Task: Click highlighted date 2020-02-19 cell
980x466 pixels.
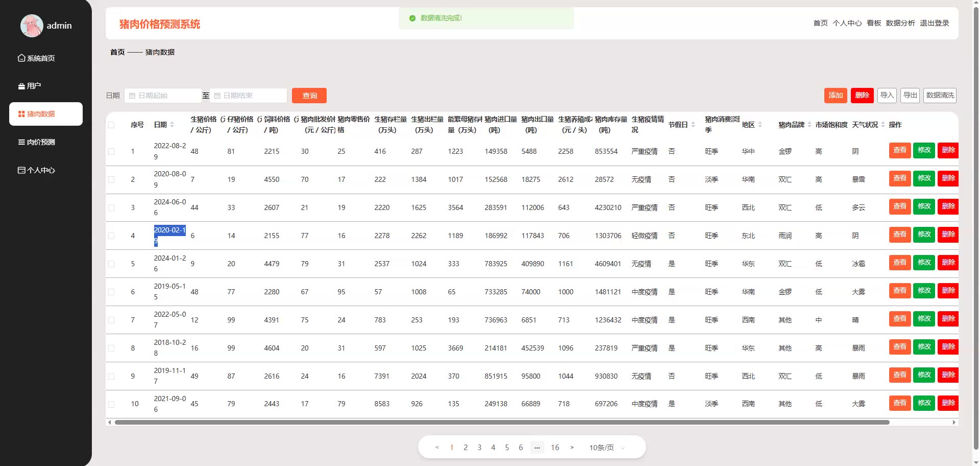Action: pyautogui.click(x=169, y=236)
